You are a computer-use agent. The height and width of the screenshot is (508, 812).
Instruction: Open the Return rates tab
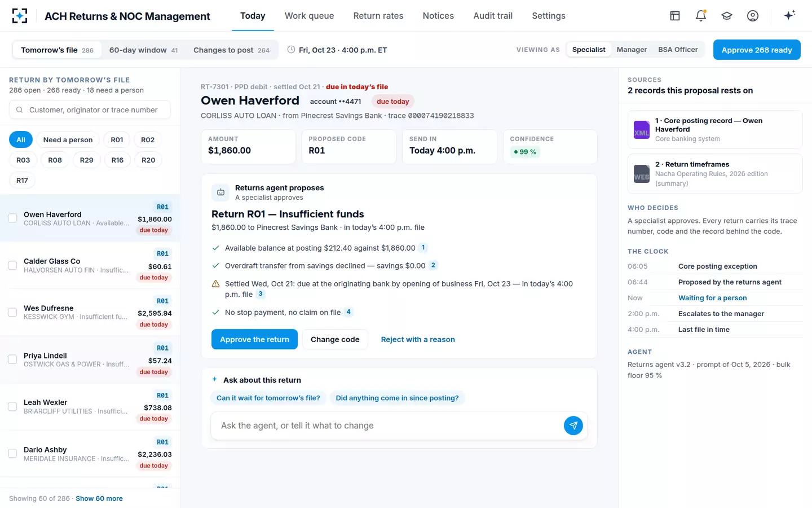tap(378, 16)
